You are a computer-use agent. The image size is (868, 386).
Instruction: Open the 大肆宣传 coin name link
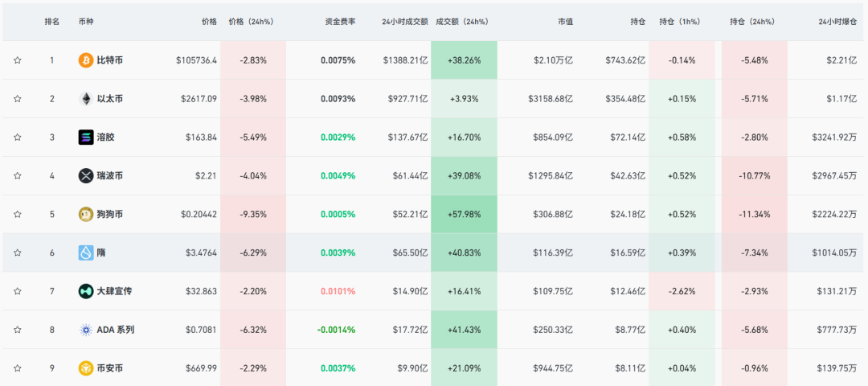114,291
